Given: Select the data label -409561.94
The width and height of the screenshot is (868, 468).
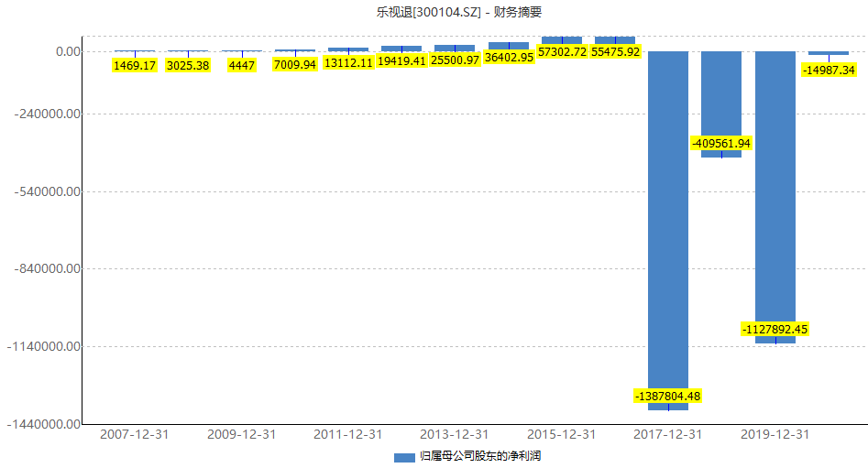Looking at the screenshot, I should pos(721,144).
